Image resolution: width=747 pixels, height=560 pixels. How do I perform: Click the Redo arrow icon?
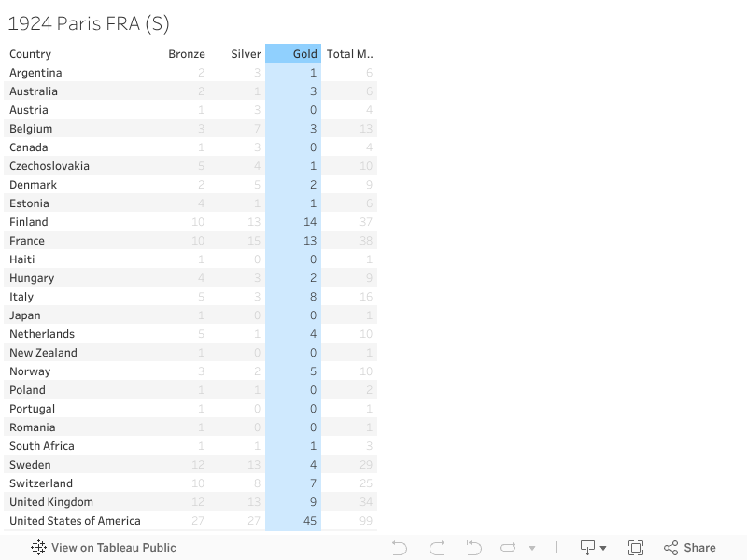pos(437,548)
